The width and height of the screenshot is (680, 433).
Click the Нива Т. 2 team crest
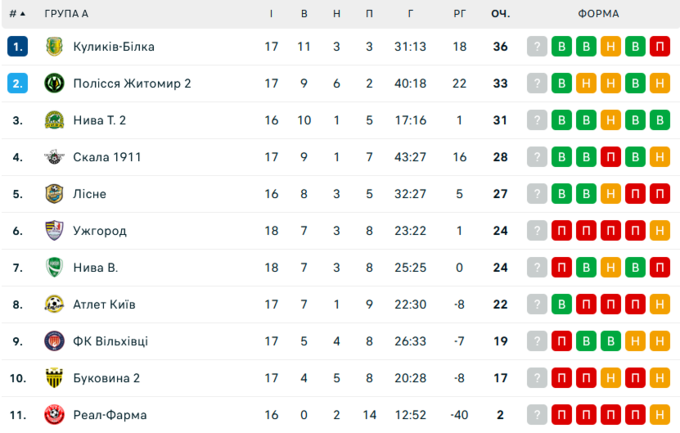(x=54, y=121)
